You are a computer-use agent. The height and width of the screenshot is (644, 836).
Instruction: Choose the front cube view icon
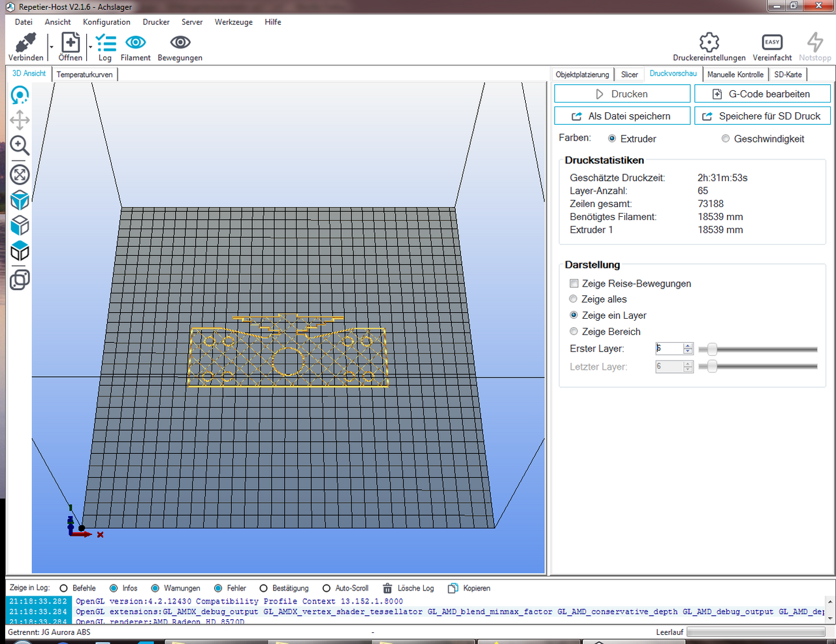(x=20, y=225)
